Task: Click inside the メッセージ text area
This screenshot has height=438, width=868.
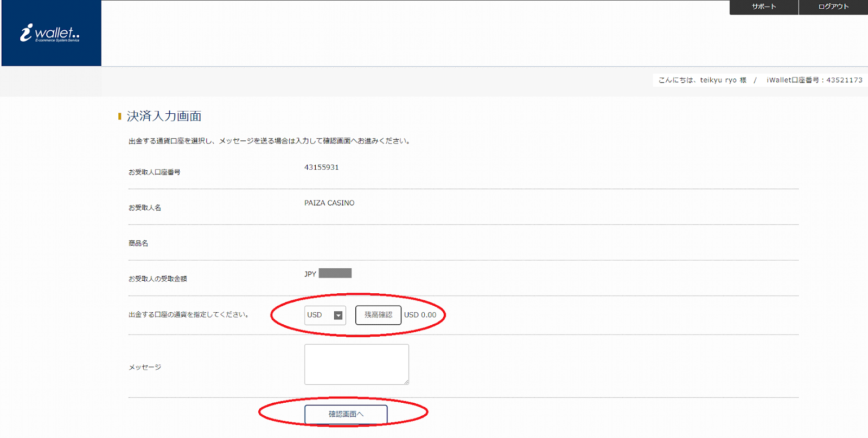Action: click(356, 364)
